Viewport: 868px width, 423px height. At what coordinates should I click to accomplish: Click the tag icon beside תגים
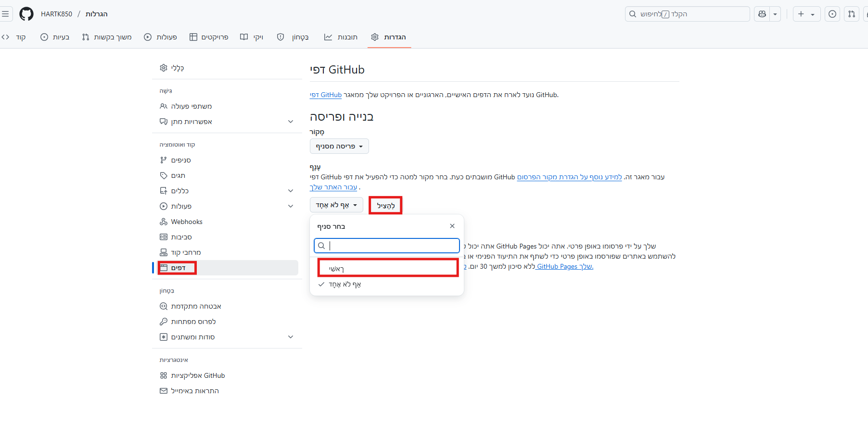coord(164,175)
